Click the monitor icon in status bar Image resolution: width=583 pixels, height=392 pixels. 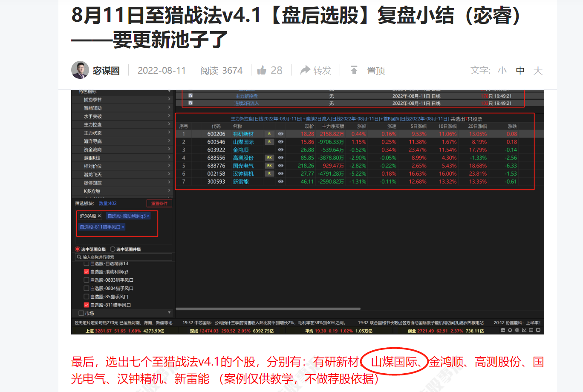(538, 331)
